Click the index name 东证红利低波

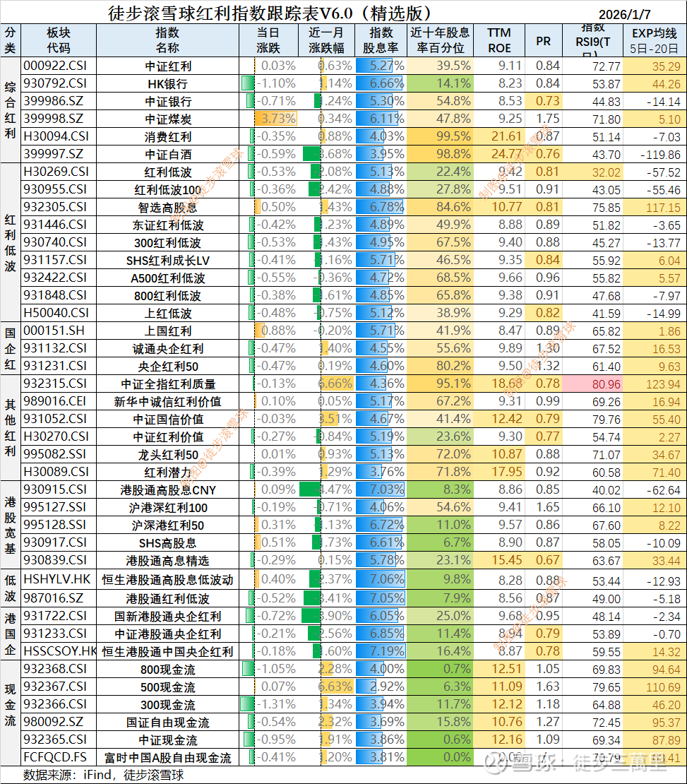pos(168,225)
